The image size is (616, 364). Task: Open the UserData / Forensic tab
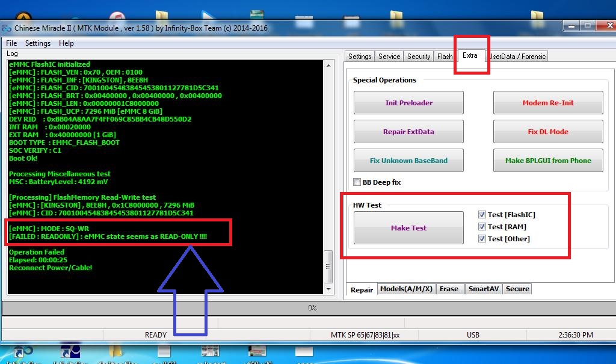(517, 57)
